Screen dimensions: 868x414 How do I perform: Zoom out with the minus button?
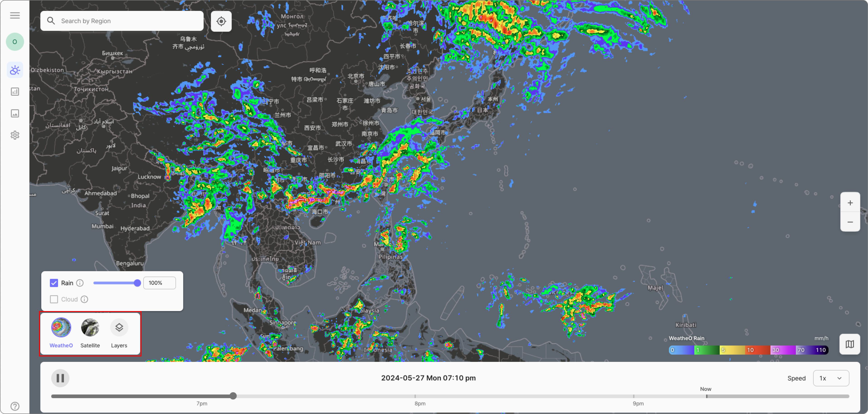pos(850,222)
